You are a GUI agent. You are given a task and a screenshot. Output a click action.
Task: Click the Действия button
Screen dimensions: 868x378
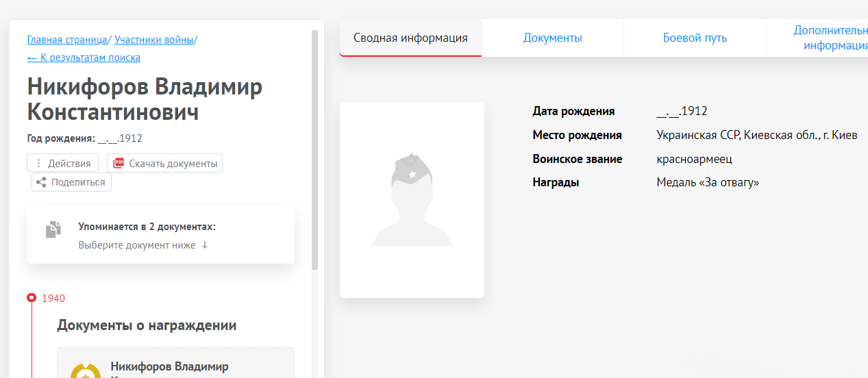pyautogui.click(x=63, y=163)
